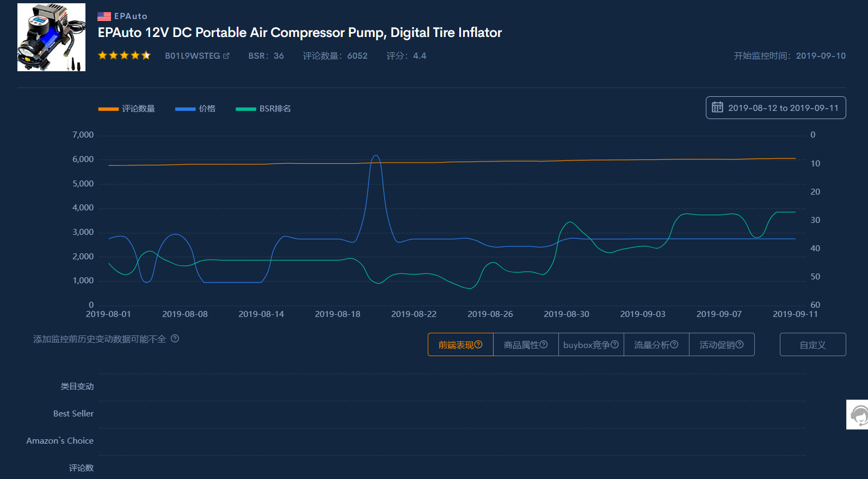Click the BSR: 36 value

click(x=266, y=55)
